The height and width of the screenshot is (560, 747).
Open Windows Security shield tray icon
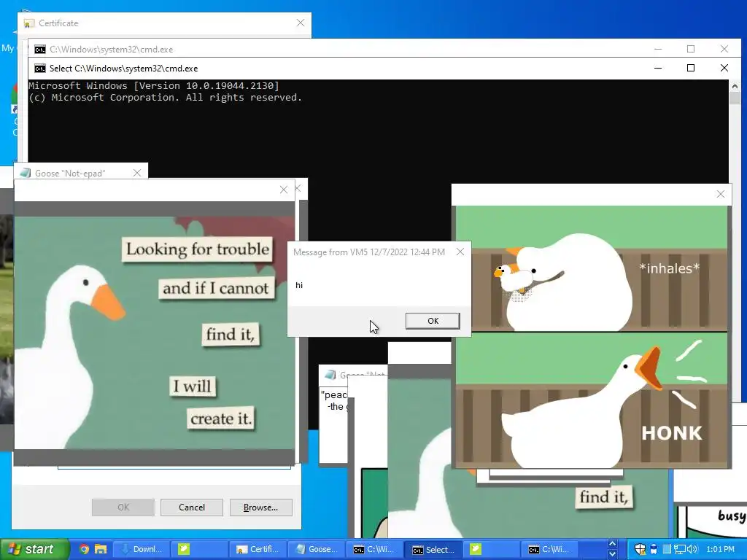click(640, 549)
